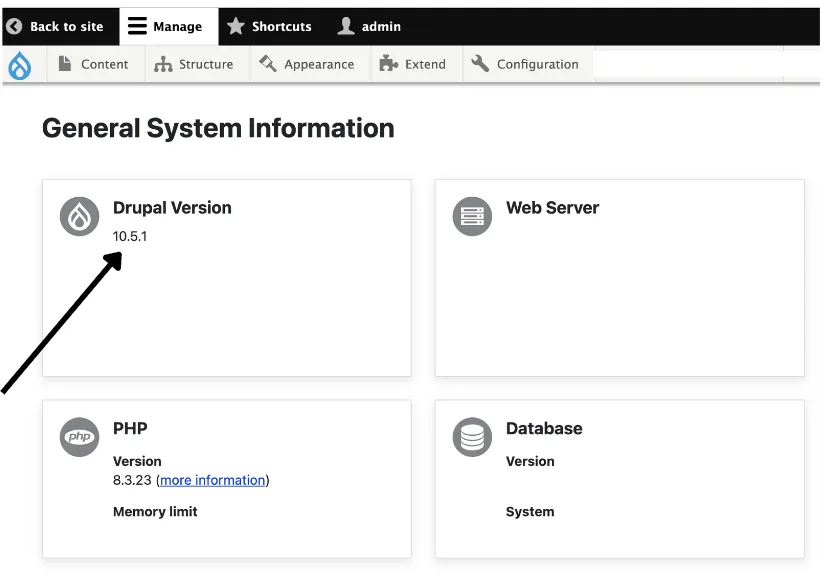Image resolution: width=830 pixels, height=582 pixels.
Task: Click the Manage hamburger icon
Action: [x=137, y=26]
